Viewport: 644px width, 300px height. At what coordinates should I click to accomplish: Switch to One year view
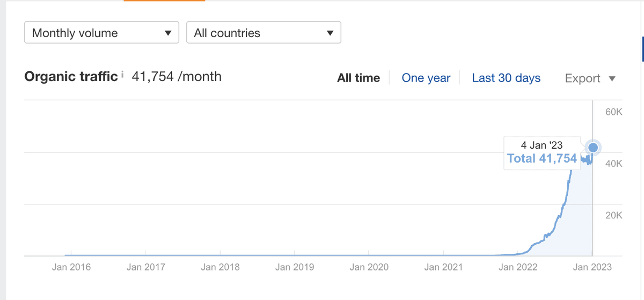tap(426, 78)
